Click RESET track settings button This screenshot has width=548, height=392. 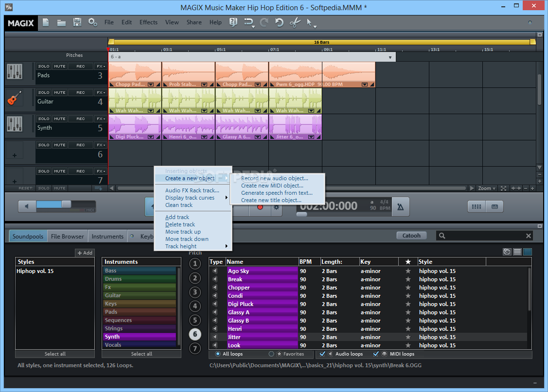tap(26, 188)
